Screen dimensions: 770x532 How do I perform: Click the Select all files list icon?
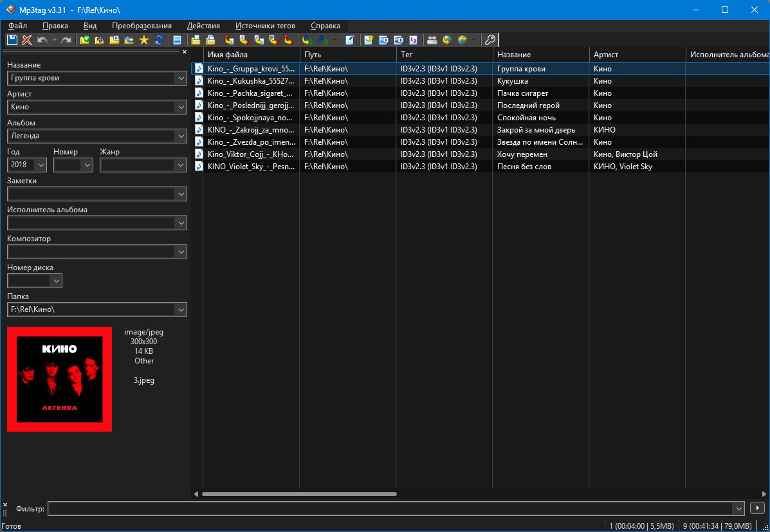pyautogui.click(x=178, y=41)
